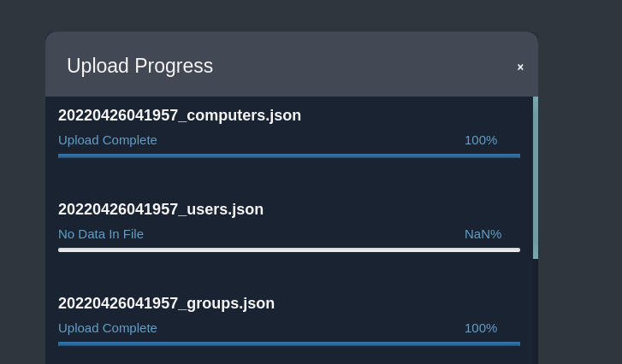Click the 100% label for groups.json
Image resolution: width=622 pixels, height=364 pixels.
click(481, 328)
